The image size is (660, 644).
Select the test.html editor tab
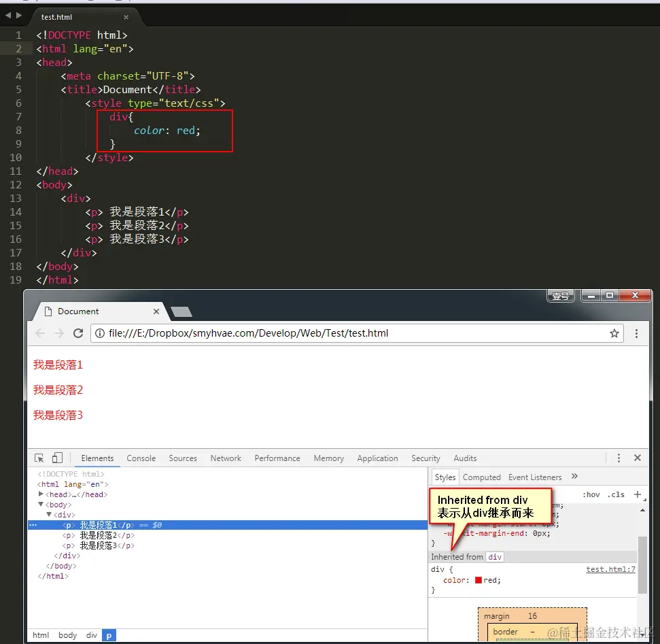[x=56, y=17]
